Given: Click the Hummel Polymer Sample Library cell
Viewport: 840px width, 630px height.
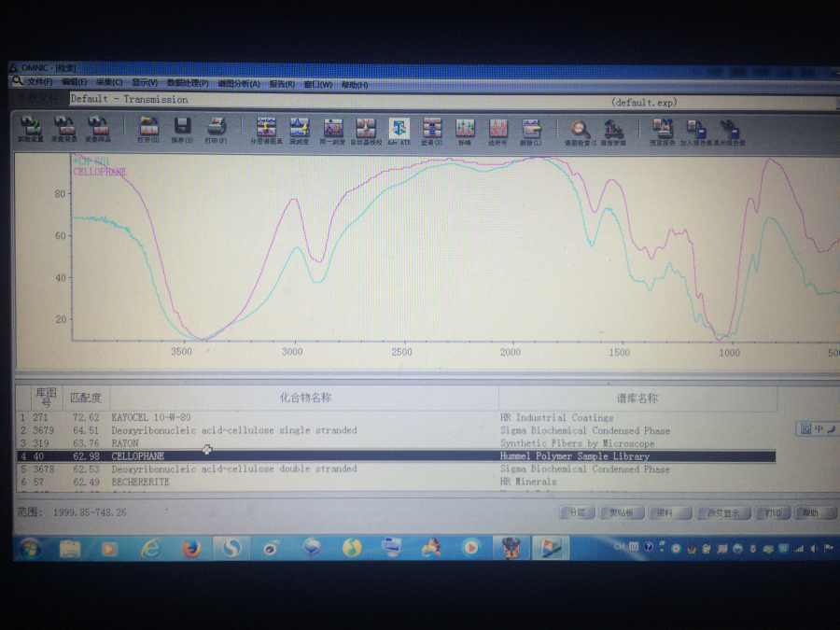Looking at the screenshot, I should pos(575,456).
